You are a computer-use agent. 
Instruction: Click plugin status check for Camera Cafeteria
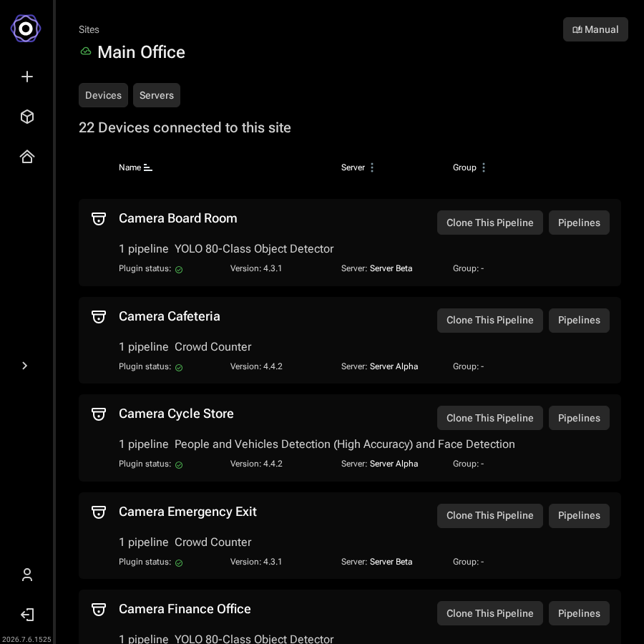click(x=179, y=368)
